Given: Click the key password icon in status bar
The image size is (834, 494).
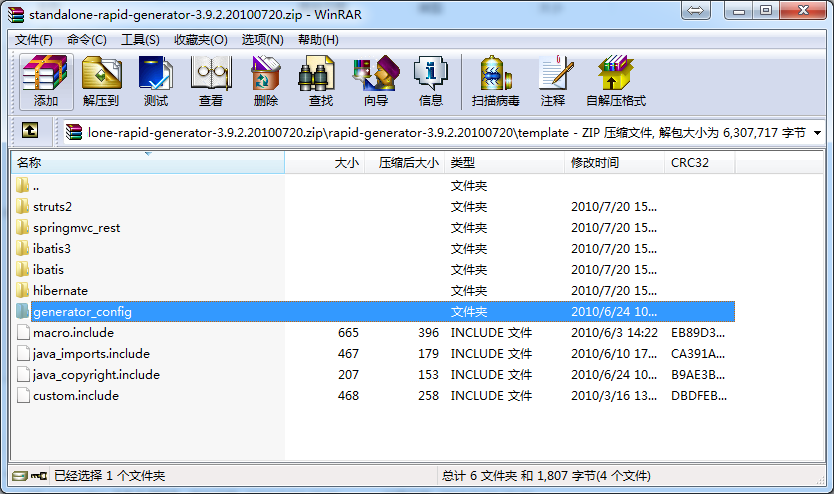Looking at the screenshot, I should (39, 475).
